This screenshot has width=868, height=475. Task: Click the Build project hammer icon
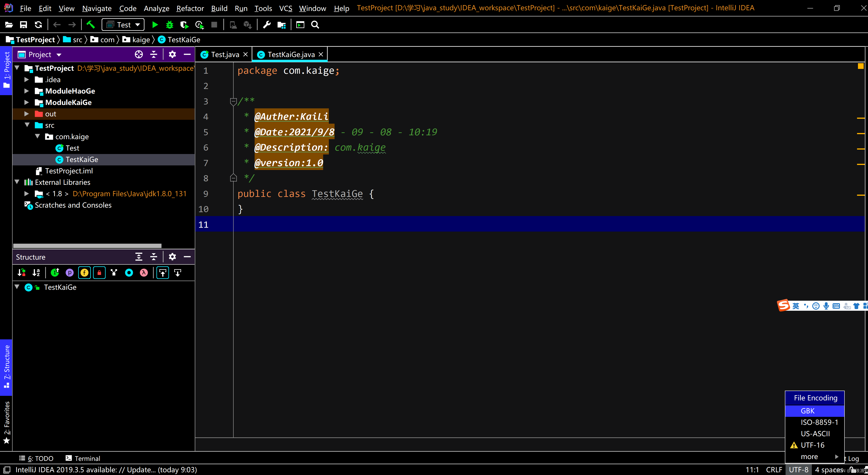pyautogui.click(x=91, y=25)
